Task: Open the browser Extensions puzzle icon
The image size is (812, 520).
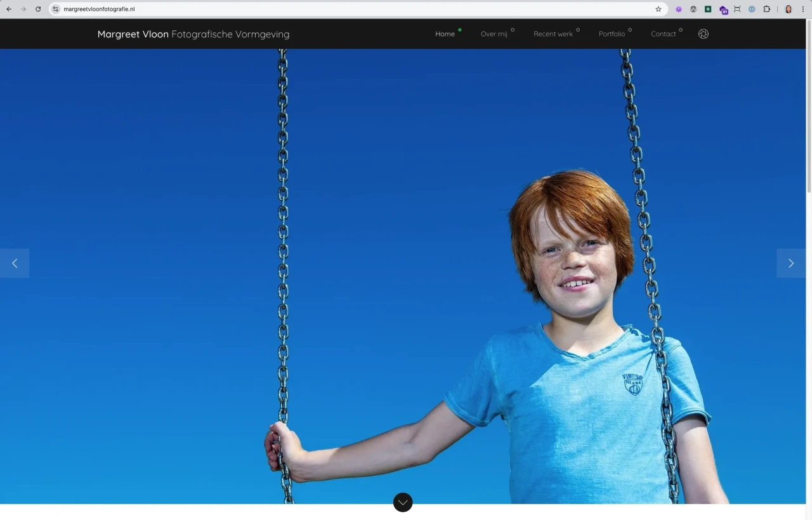Action: (x=766, y=10)
